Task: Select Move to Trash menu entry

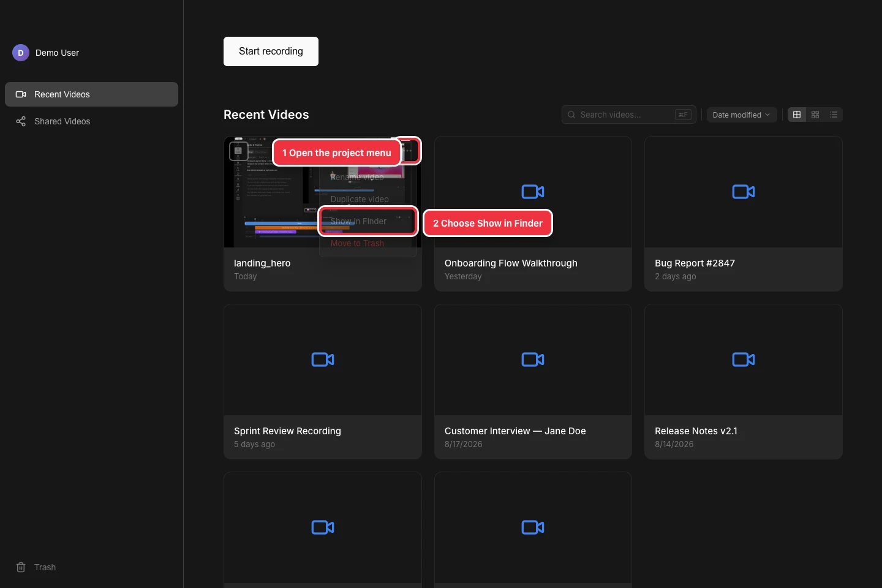Action: [x=368, y=243]
